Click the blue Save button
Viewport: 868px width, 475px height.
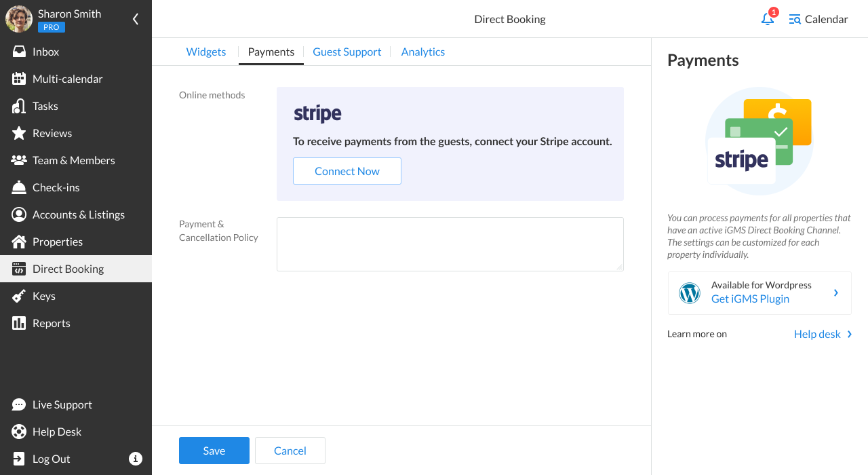click(214, 451)
